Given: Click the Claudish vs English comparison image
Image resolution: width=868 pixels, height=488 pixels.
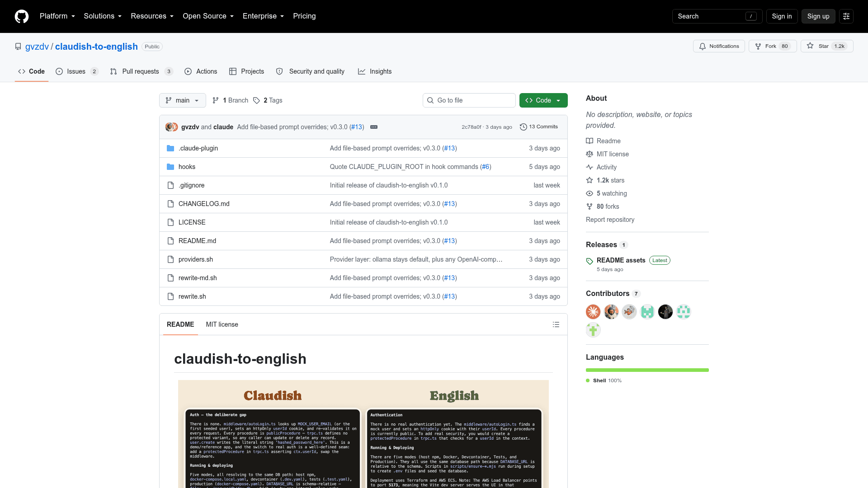Looking at the screenshot, I should (x=363, y=434).
